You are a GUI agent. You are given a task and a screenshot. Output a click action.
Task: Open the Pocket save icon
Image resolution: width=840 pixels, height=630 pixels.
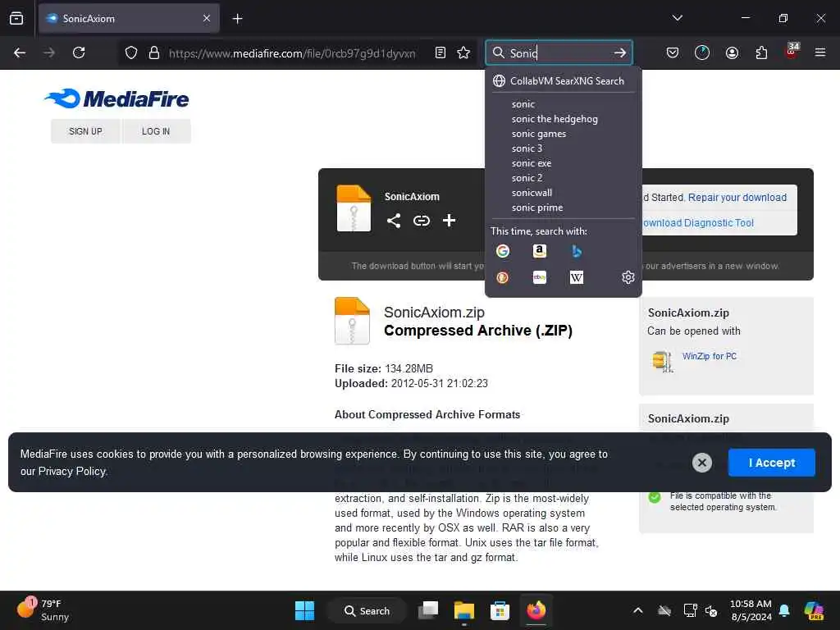[673, 52]
